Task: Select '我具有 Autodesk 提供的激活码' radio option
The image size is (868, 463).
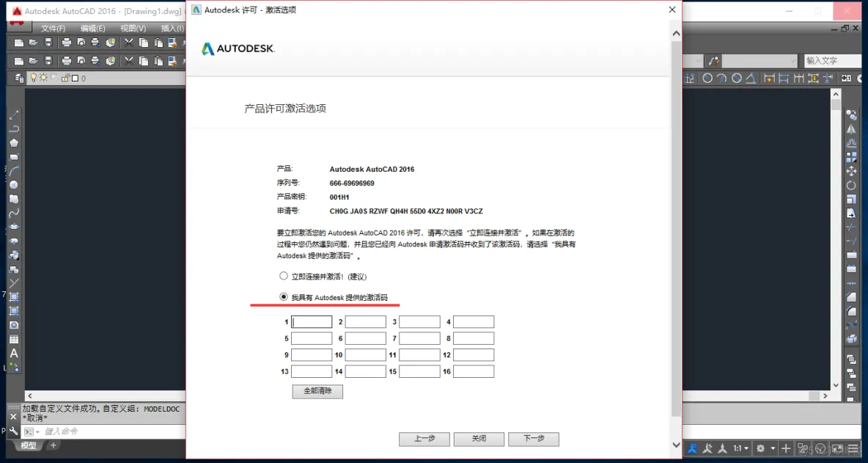Action: pyautogui.click(x=284, y=297)
